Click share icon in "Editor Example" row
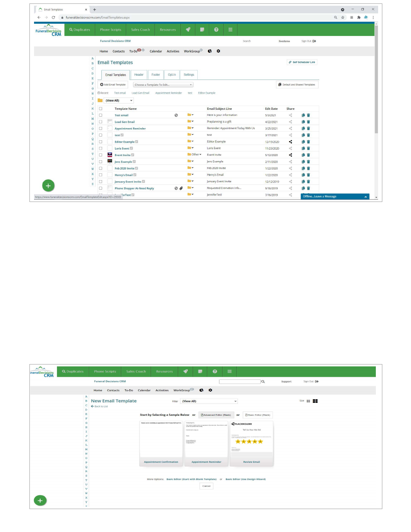411x532 pixels. [x=291, y=142]
